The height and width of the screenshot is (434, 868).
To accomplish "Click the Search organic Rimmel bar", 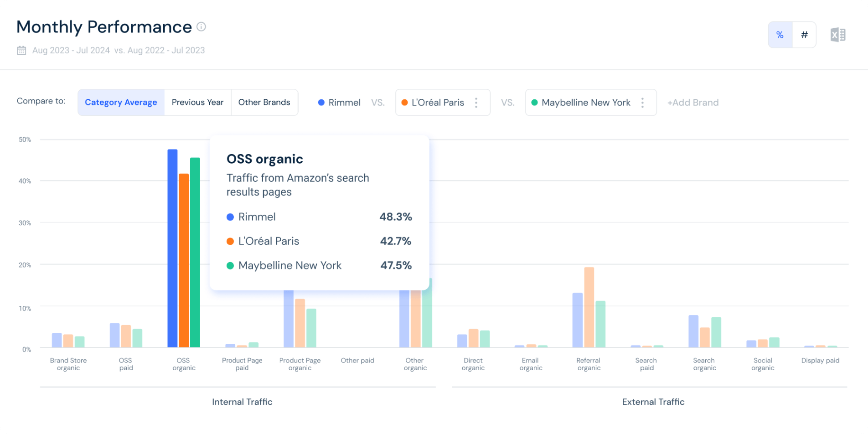I will (x=693, y=331).
